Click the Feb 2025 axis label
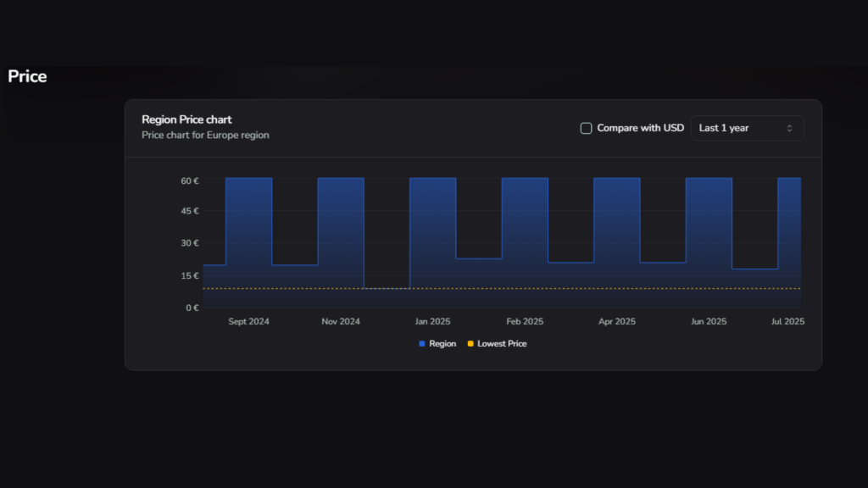Image resolution: width=868 pixels, height=488 pixels. tap(525, 322)
